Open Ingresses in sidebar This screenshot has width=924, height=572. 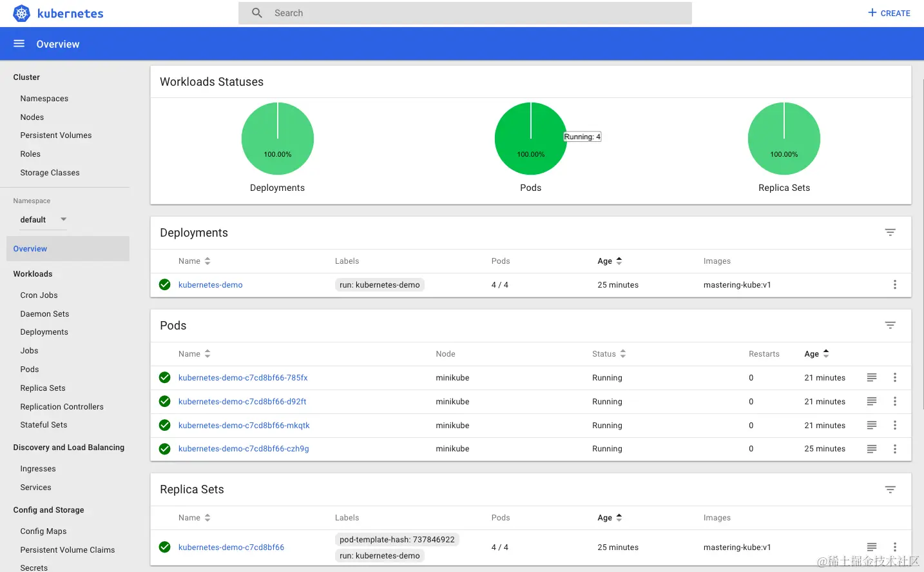pos(38,469)
